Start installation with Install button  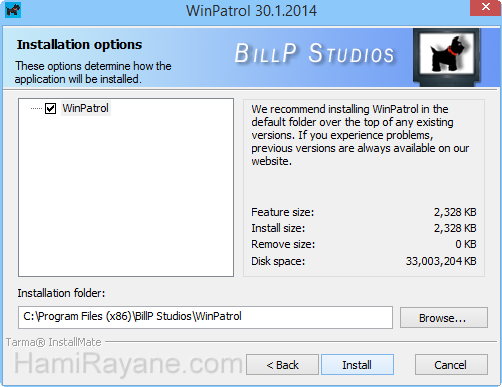[357, 365]
